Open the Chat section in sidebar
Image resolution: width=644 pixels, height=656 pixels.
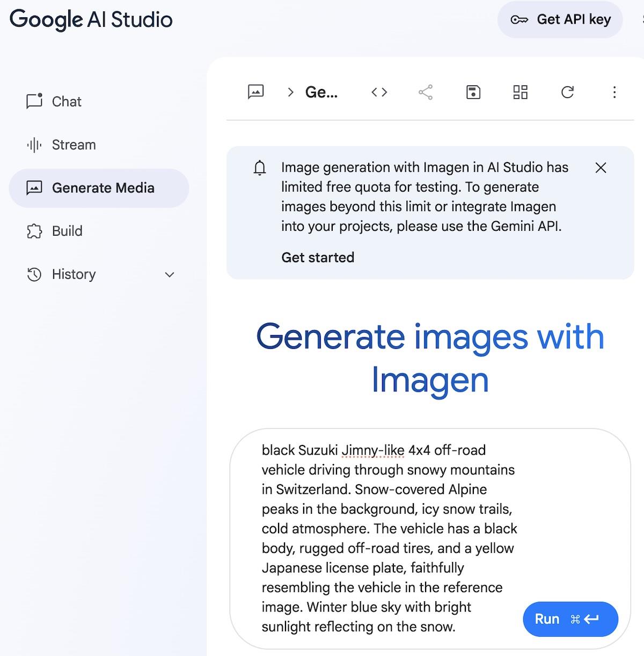[99, 101]
